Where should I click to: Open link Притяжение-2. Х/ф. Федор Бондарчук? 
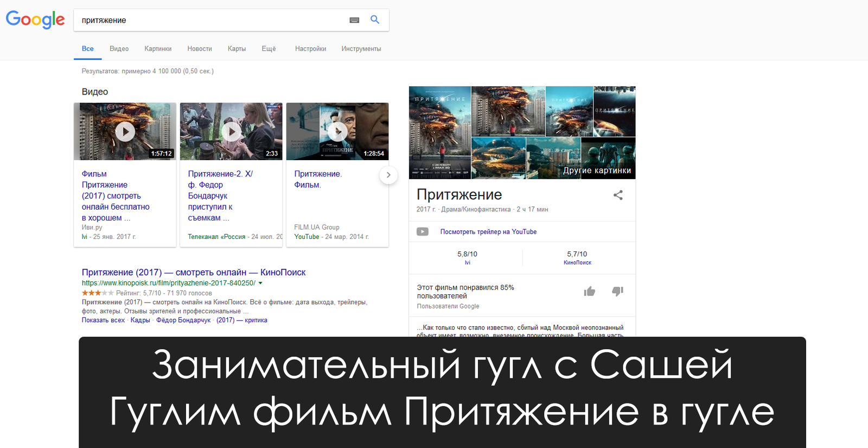[x=220, y=195]
